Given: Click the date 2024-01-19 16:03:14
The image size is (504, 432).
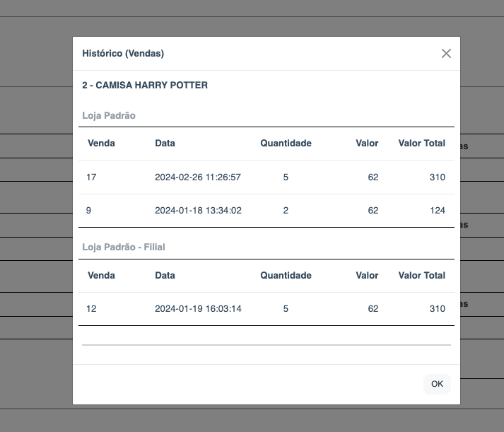Looking at the screenshot, I should pyautogui.click(x=198, y=308).
